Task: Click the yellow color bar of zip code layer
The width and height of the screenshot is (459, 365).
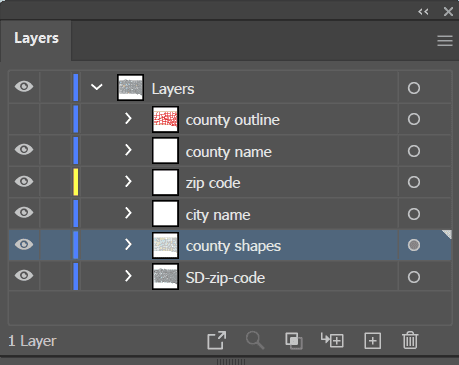Action: (76, 182)
